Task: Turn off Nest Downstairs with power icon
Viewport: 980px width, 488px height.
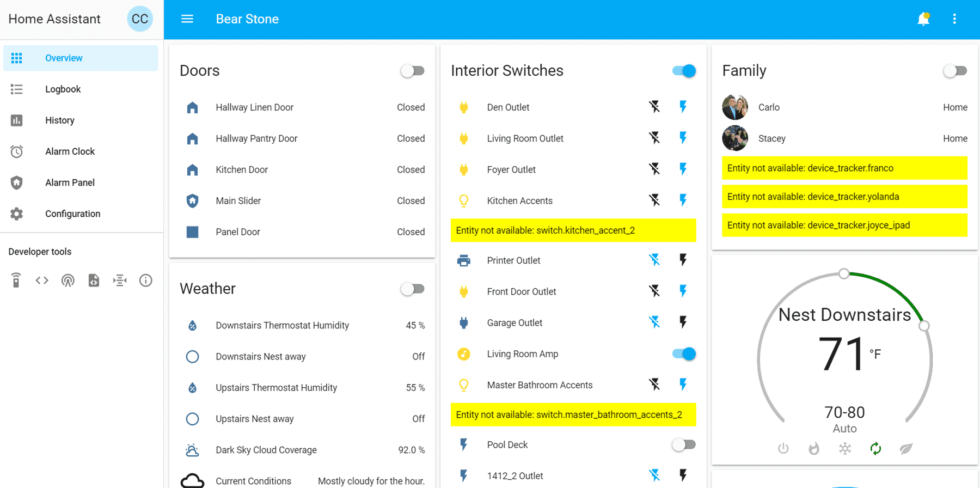Action: (x=783, y=449)
